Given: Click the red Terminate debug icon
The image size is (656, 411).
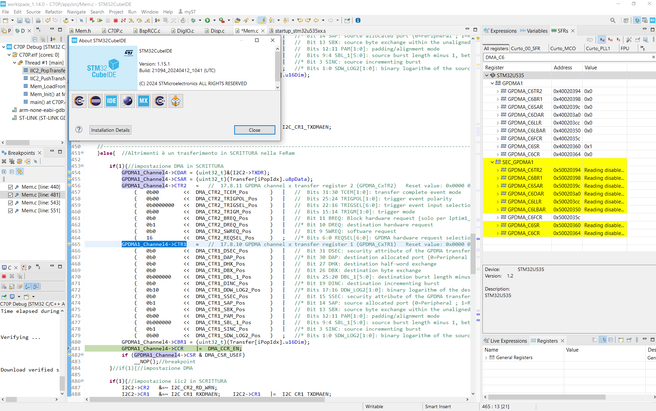Looking at the screenshot, I should click(x=115, y=20).
